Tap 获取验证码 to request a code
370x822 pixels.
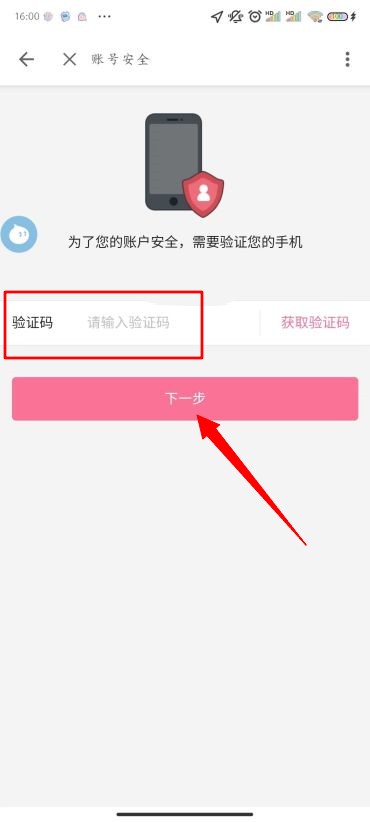point(315,322)
